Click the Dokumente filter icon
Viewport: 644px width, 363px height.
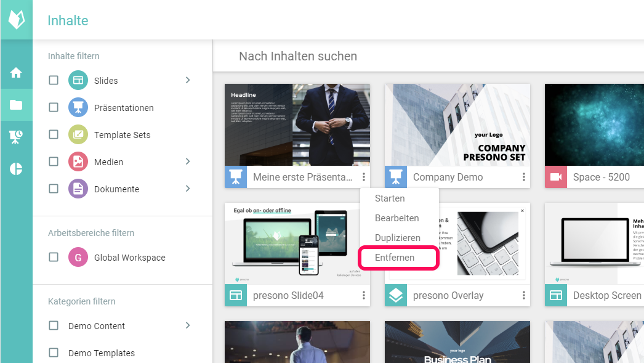click(x=78, y=189)
